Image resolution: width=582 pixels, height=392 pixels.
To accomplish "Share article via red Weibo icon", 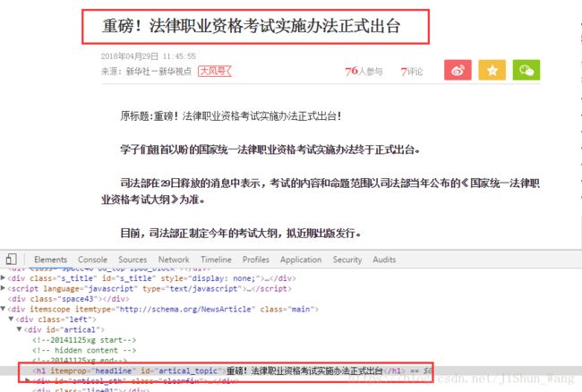I will 458,70.
